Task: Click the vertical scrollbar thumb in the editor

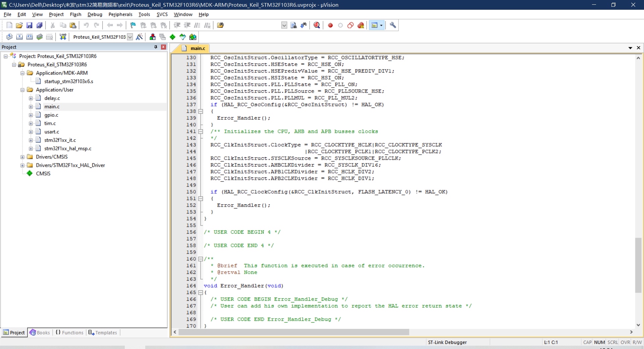Action: tap(638, 265)
